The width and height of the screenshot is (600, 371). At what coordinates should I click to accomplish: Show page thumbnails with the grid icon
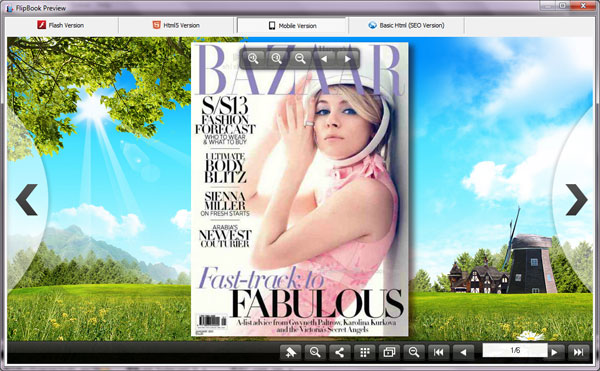pyautogui.click(x=364, y=352)
